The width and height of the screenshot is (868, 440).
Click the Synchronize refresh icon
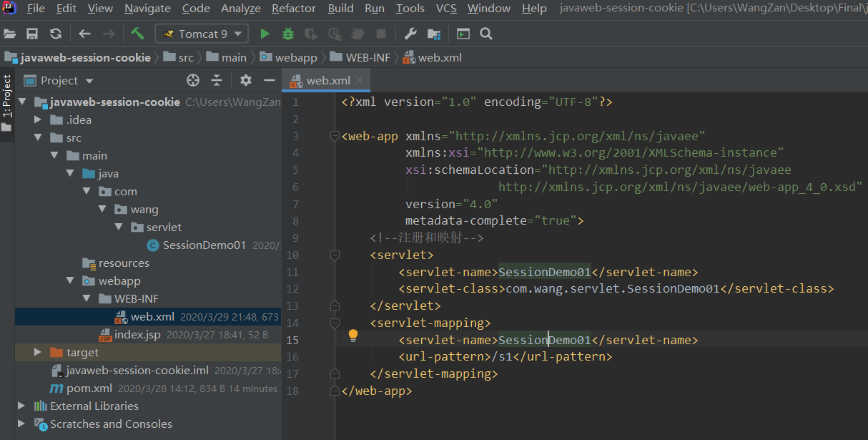(x=55, y=34)
